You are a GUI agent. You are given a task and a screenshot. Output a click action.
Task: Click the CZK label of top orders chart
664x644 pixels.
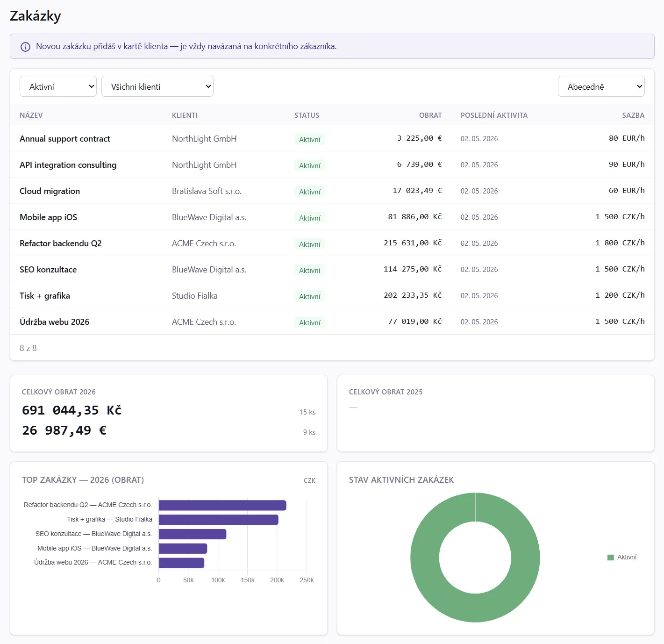(x=309, y=480)
